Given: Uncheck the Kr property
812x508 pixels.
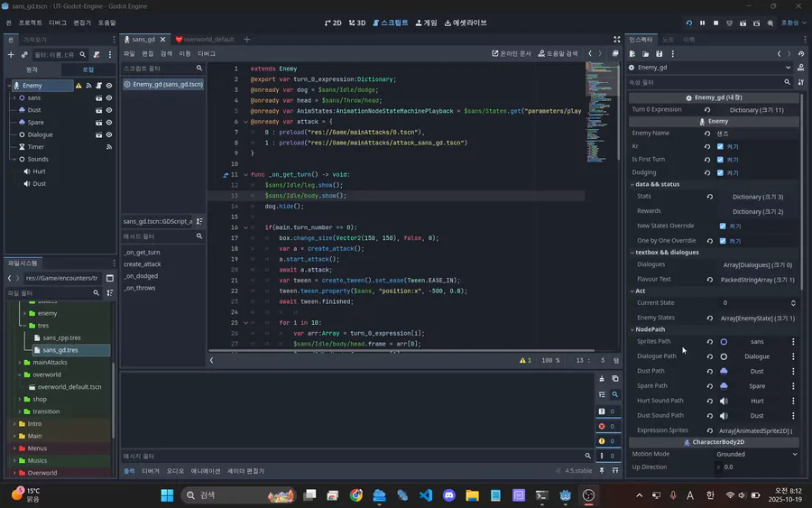Looking at the screenshot, I should (x=720, y=146).
